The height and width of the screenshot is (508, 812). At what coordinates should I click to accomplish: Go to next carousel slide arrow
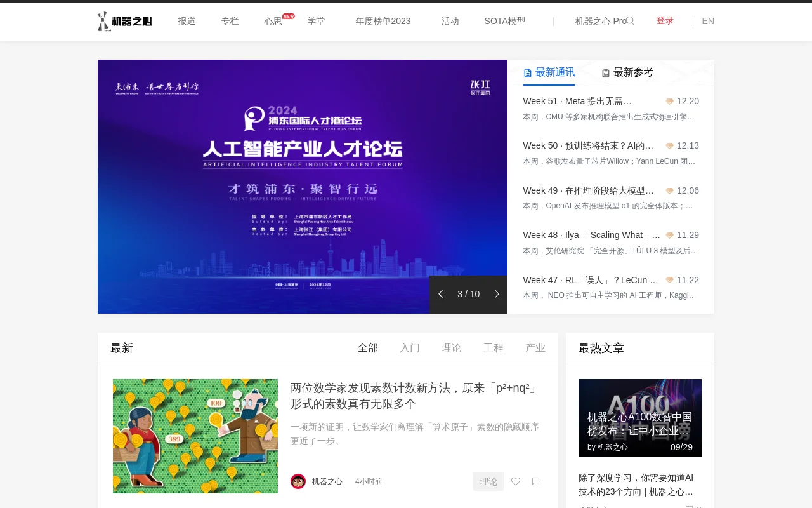[497, 294]
